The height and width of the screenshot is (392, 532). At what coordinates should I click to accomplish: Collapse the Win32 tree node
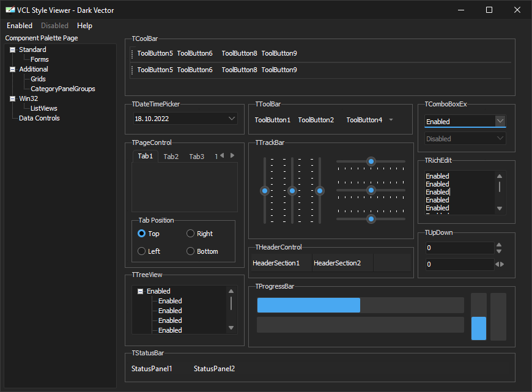click(13, 98)
